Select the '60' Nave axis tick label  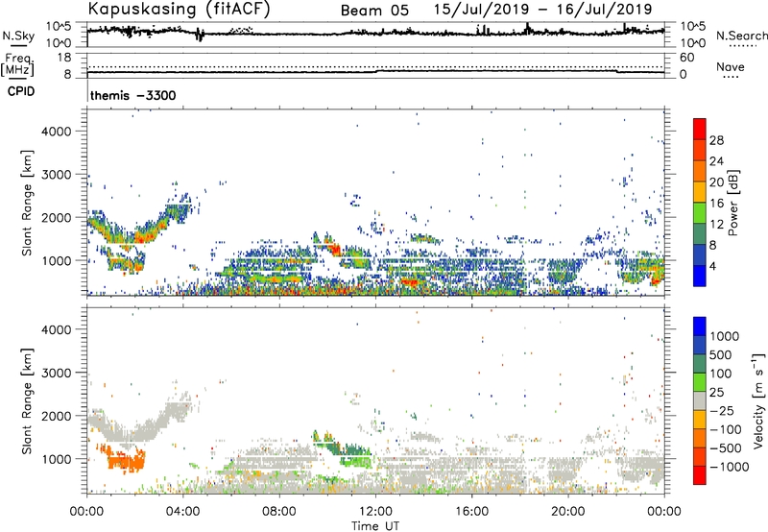687,58
